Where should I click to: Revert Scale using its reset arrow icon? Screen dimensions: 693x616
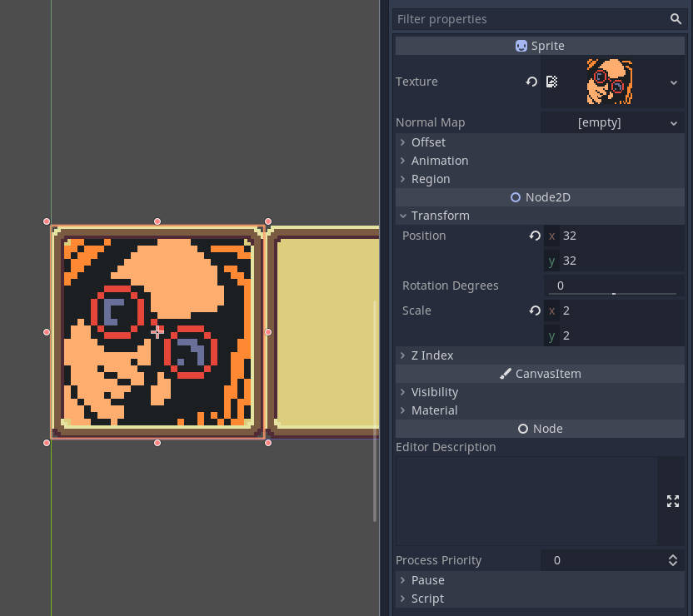pyautogui.click(x=534, y=310)
